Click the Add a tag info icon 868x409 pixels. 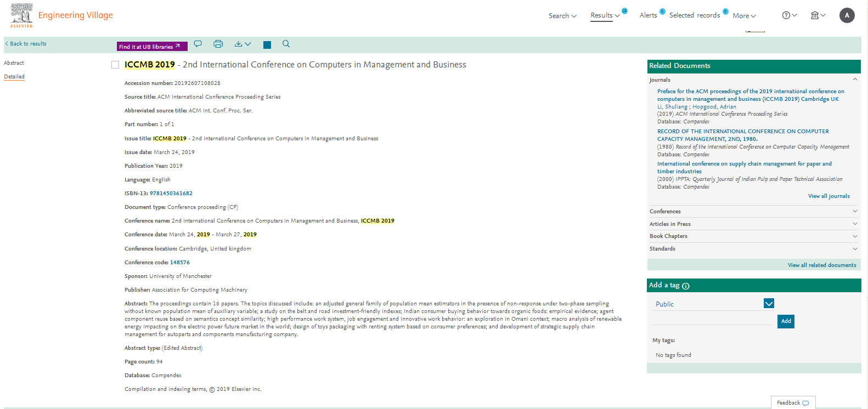(686, 286)
